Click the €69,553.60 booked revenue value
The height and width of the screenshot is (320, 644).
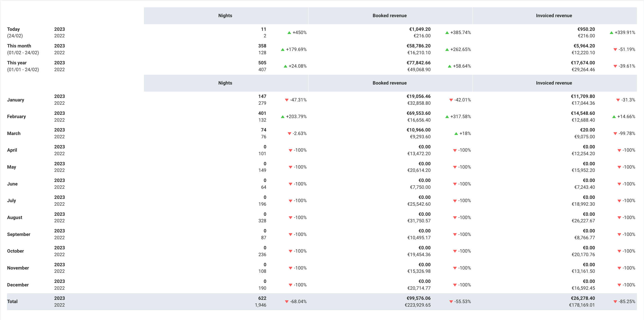(418, 113)
